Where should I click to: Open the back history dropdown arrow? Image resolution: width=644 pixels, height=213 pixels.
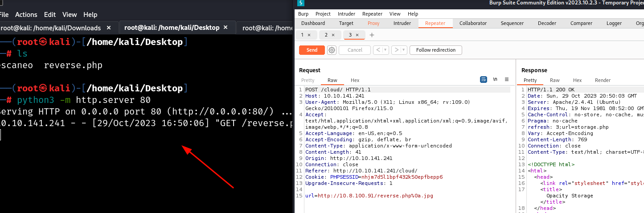(x=386, y=50)
